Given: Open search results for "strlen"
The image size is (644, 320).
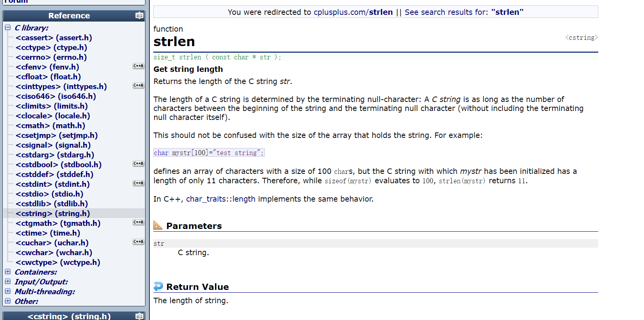Looking at the screenshot, I should tap(464, 12).
